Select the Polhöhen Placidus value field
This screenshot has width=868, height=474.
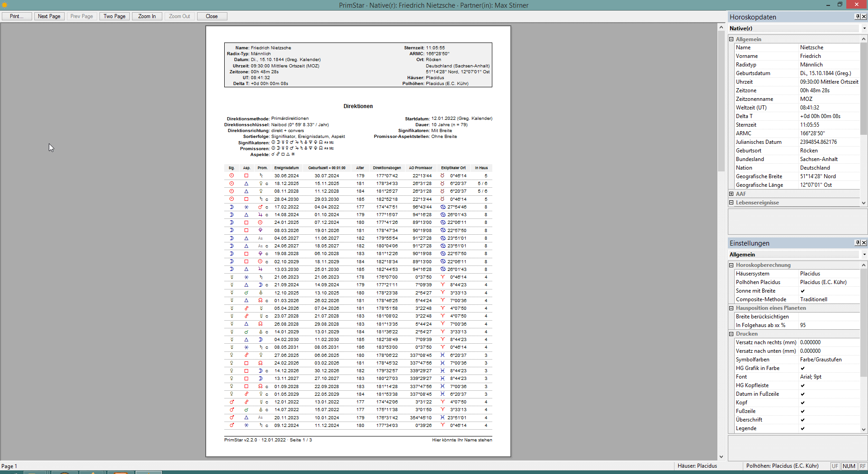point(829,282)
